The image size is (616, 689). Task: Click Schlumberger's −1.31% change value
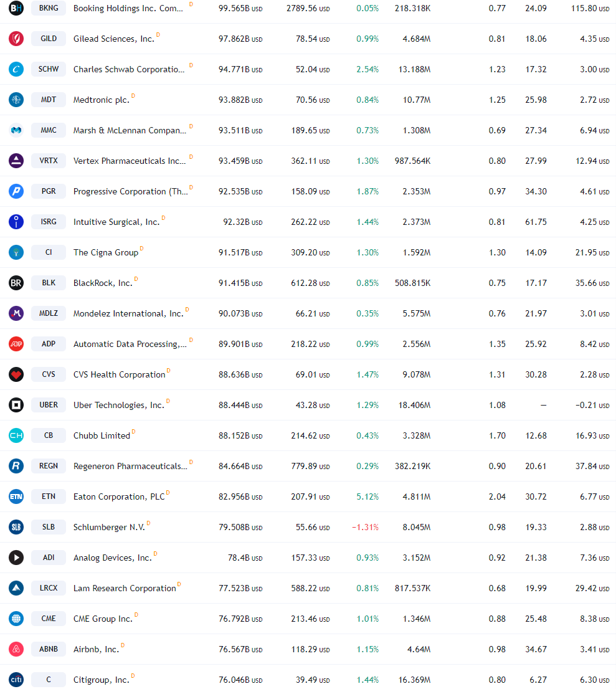pyautogui.click(x=365, y=527)
